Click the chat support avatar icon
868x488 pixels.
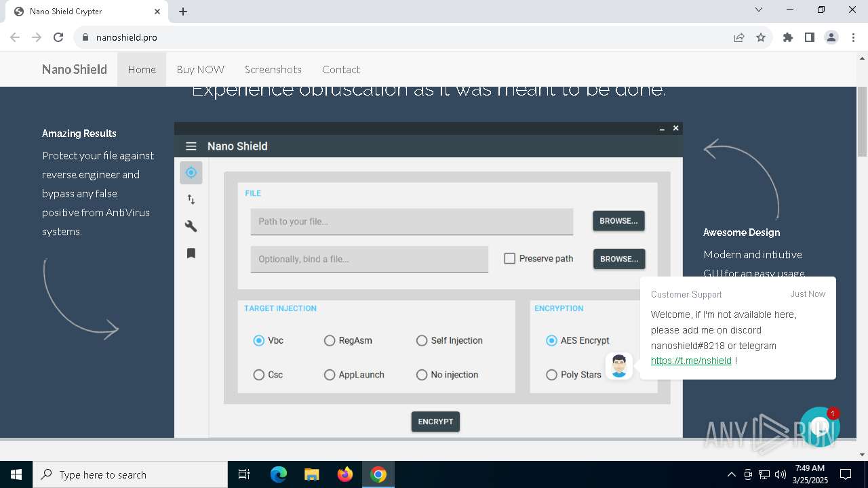pos(618,366)
